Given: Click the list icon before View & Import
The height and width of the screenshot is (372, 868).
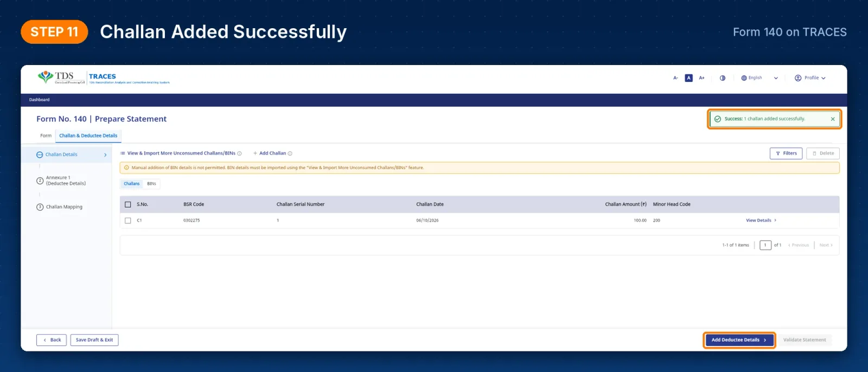Looking at the screenshot, I should [123, 153].
